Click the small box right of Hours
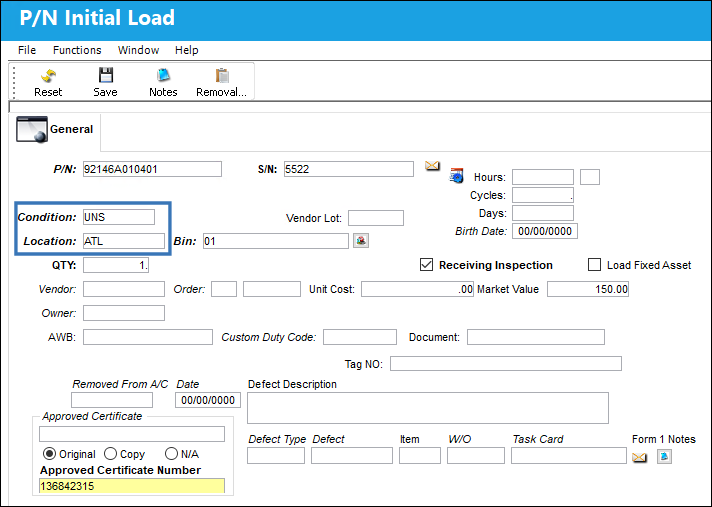The width and height of the screenshot is (712, 507). (x=590, y=177)
